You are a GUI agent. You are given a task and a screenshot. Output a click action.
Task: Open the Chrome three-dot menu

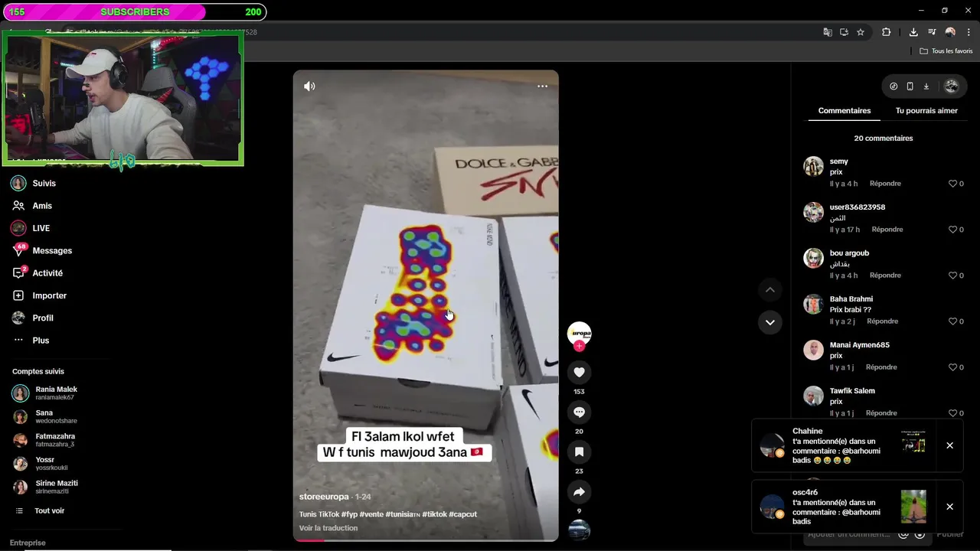(968, 32)
